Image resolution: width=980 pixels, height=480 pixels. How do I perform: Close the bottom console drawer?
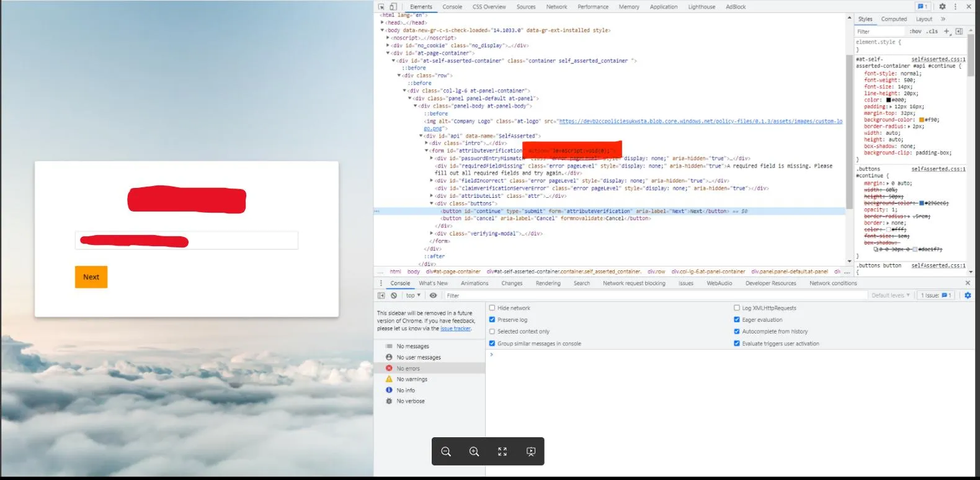pyautogui.click(x=968, y=283)
